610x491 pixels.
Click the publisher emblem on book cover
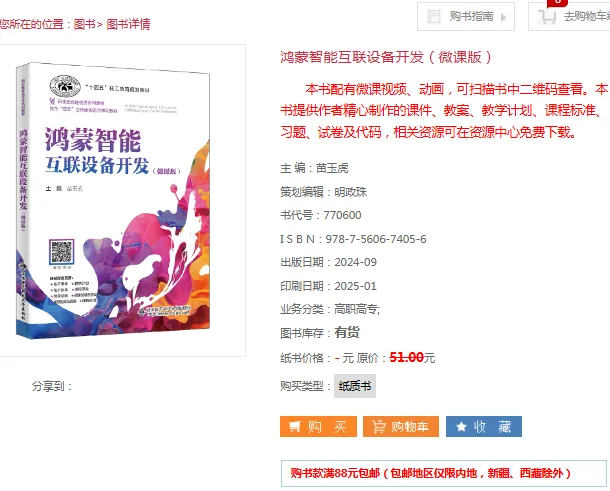tap(65, 86)
